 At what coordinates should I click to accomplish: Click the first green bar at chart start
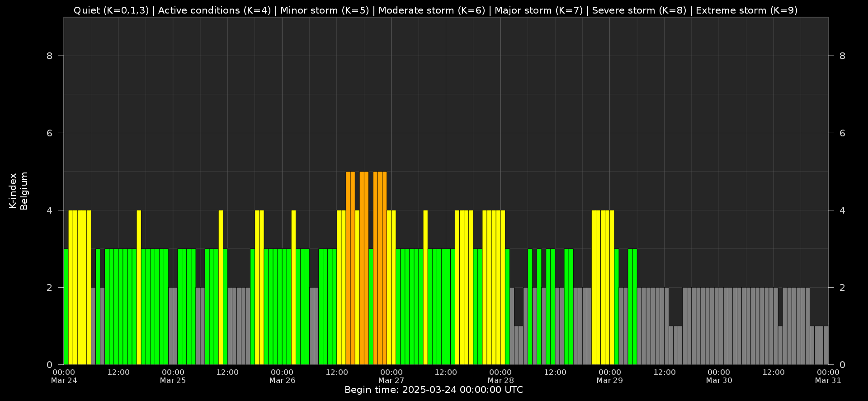pyautogui.click(x=66, y=306)
